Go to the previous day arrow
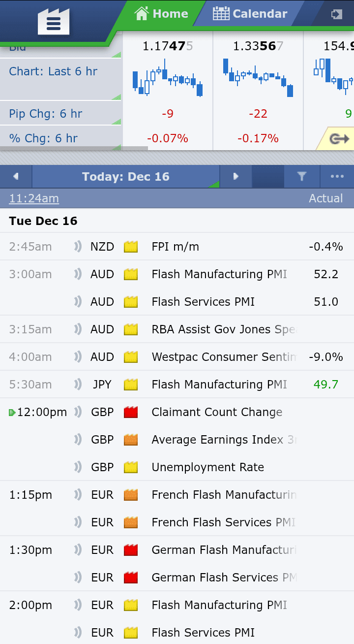 click(16, 177)
